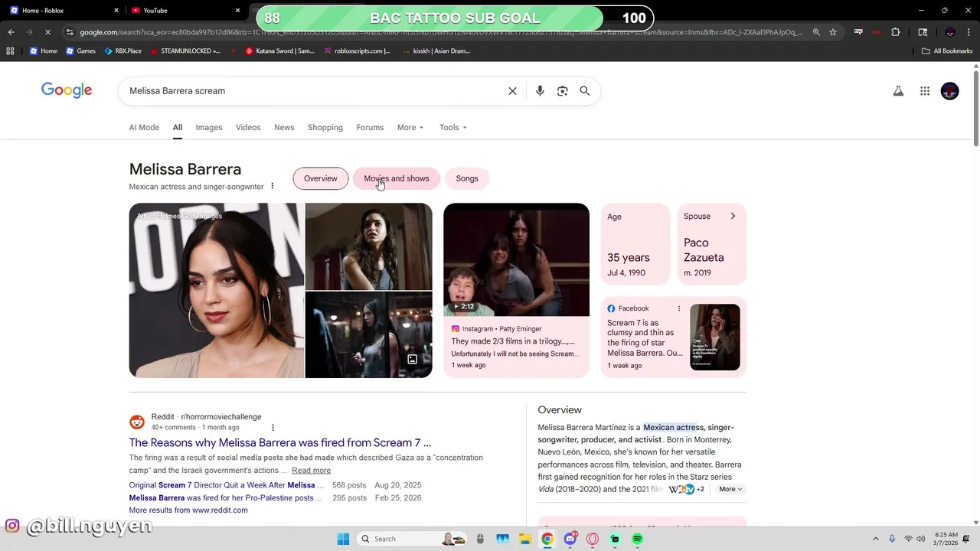The image size is (980, 551).
Task: Open the RBX.Place bookmark
Action: 123,51
